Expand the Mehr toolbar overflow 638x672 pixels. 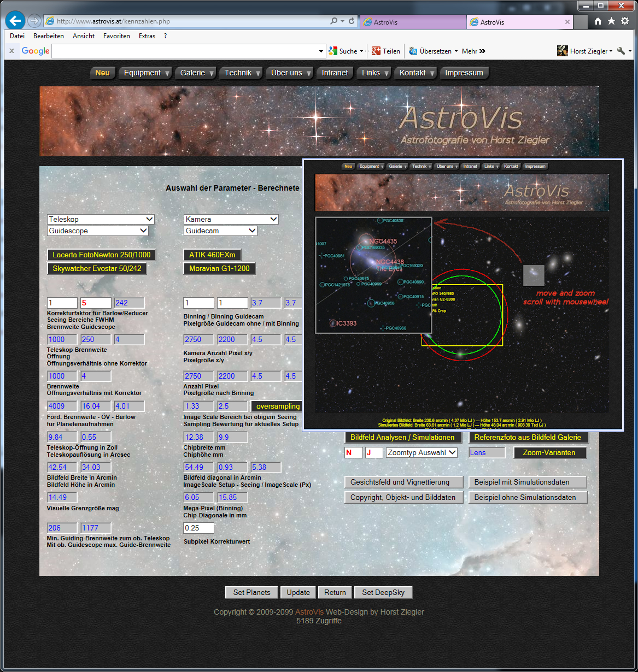pyautogui.click(x=473, y=51)
